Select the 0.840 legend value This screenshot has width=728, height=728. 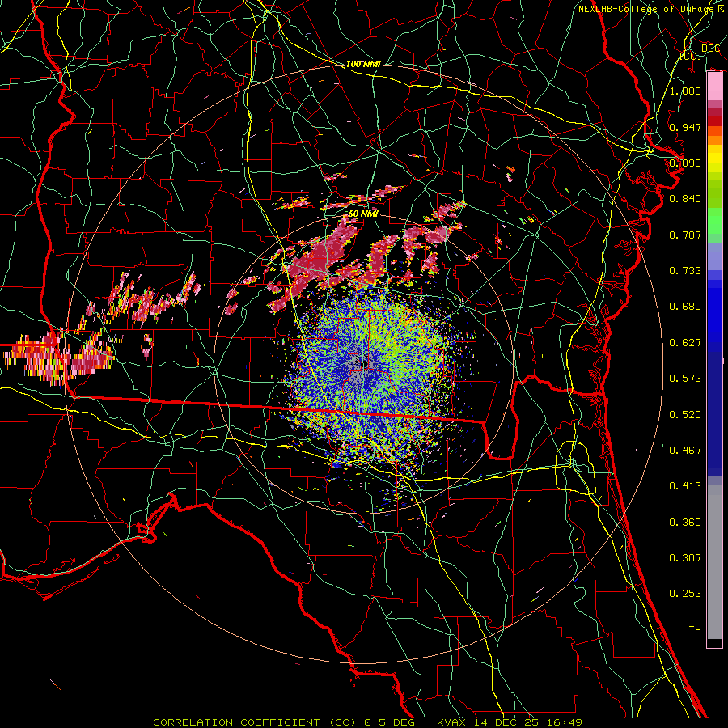[x=685, y=199]
